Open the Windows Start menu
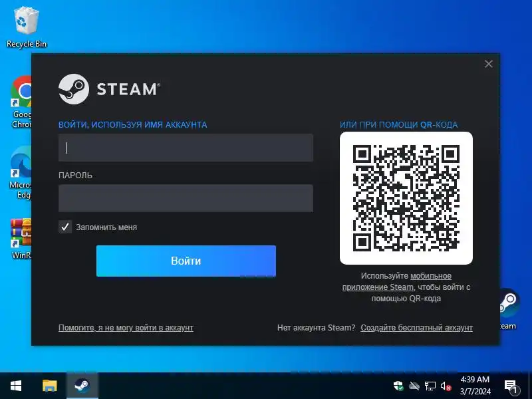The width and height of the screenshot is (532, 399). click(15, 386)
